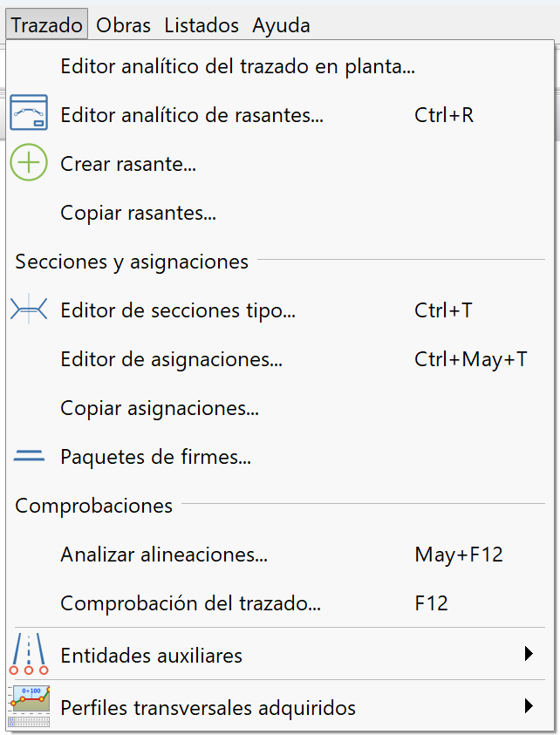560x735 pixels.
Task: Click the Trazado menu title
Action: tap(46, 24)
